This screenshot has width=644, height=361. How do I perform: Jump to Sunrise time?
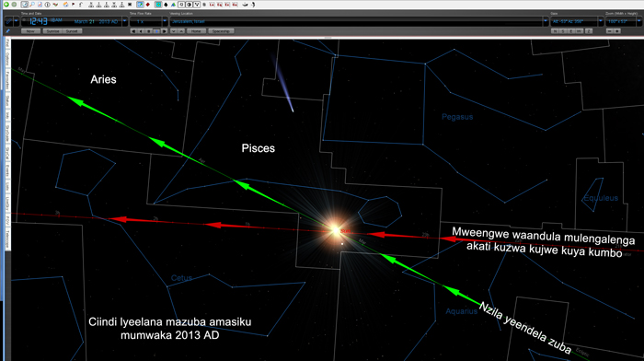click(53, 31)
